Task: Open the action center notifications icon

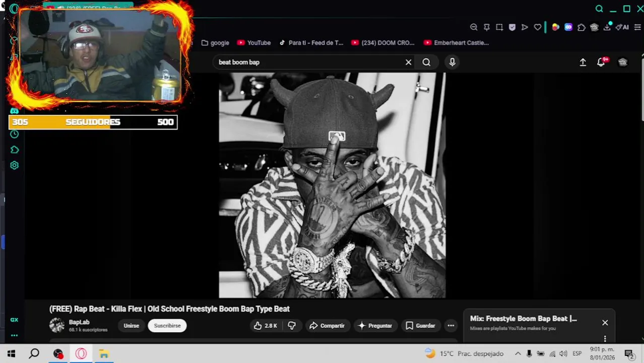Action: [x=629, y=353]
